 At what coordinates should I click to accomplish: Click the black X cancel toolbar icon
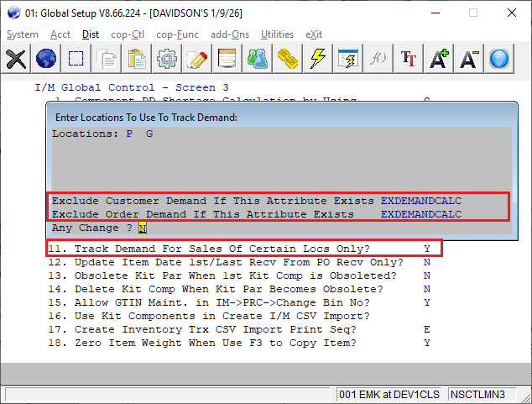tap(16, 59)
